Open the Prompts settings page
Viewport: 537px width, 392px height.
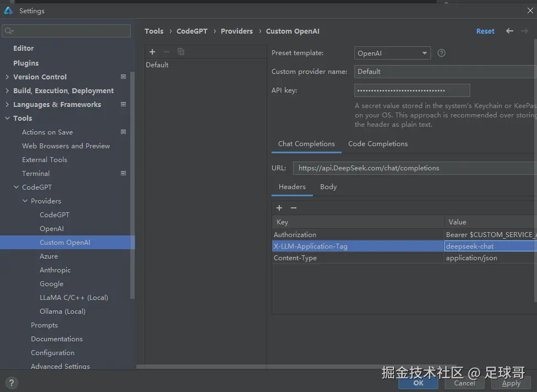[x=44, y=325]
